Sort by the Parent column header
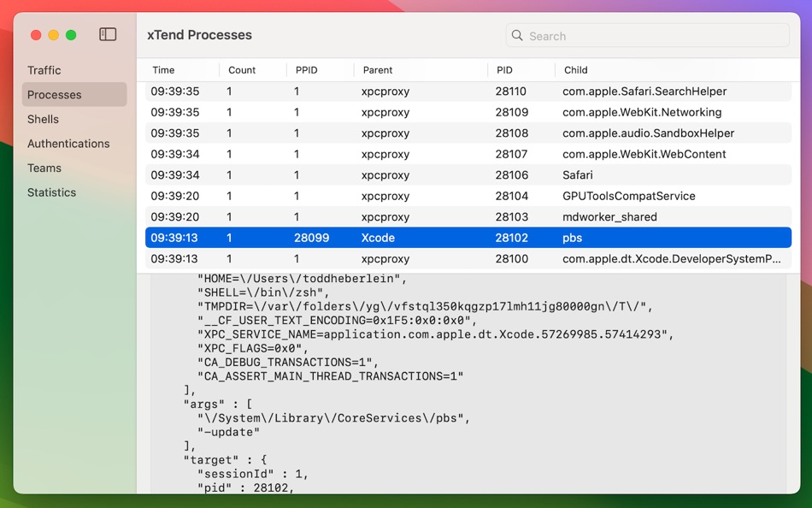This screenshot has height=508, width=812. point(380,69)
